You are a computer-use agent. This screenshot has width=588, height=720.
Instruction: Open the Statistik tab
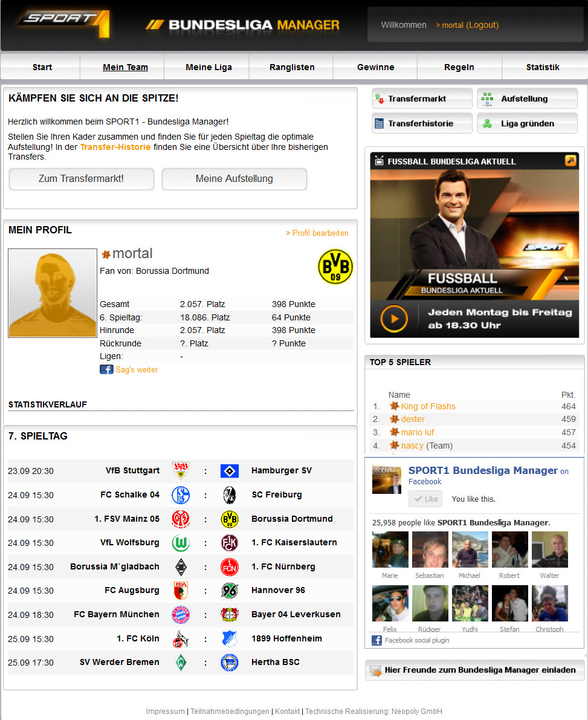tap(543, 67)
